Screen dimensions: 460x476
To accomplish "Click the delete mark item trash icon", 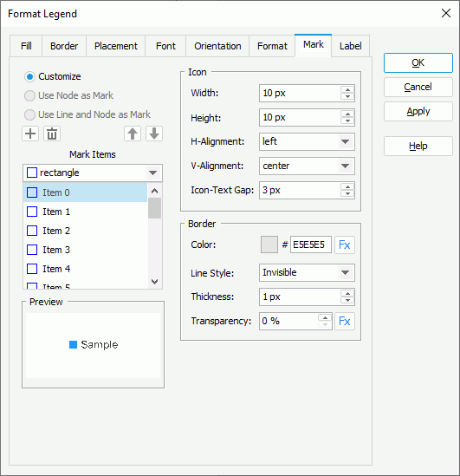I will (x=52, y=134).
